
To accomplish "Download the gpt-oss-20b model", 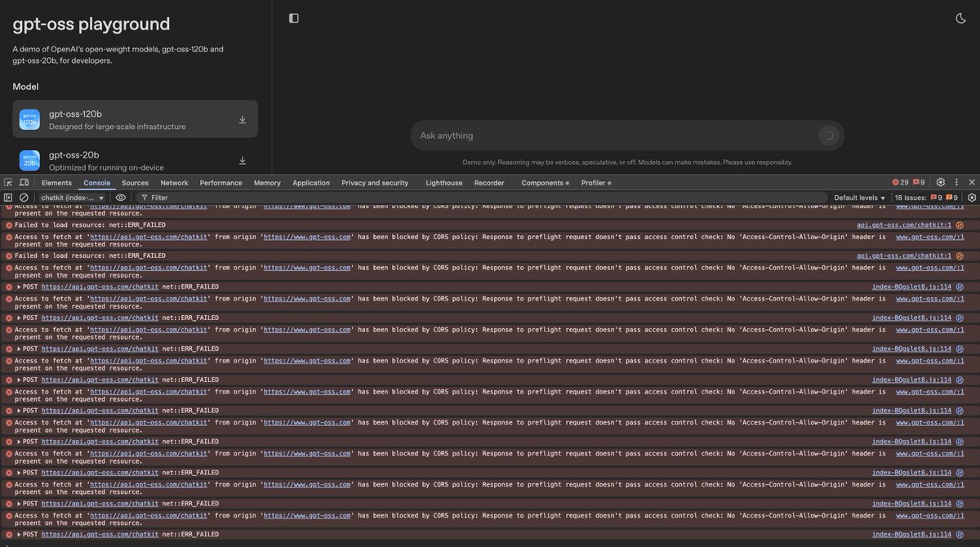I will [243, 161].
